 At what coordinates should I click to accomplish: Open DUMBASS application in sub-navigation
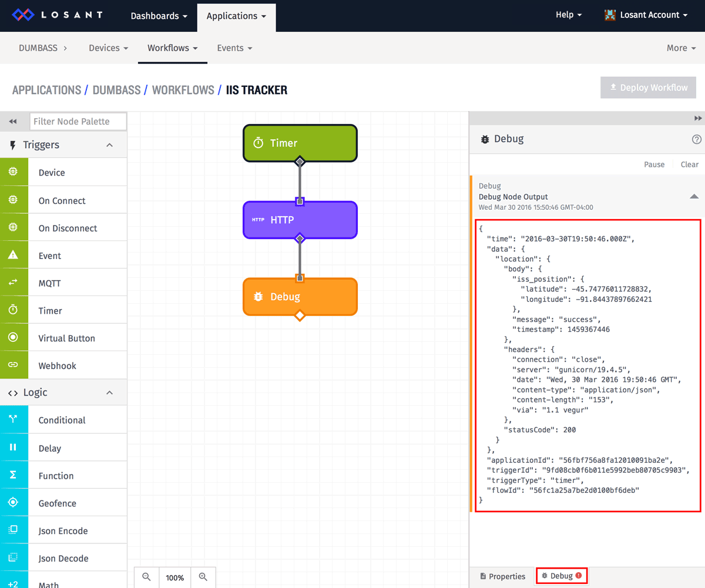point(43,48)
